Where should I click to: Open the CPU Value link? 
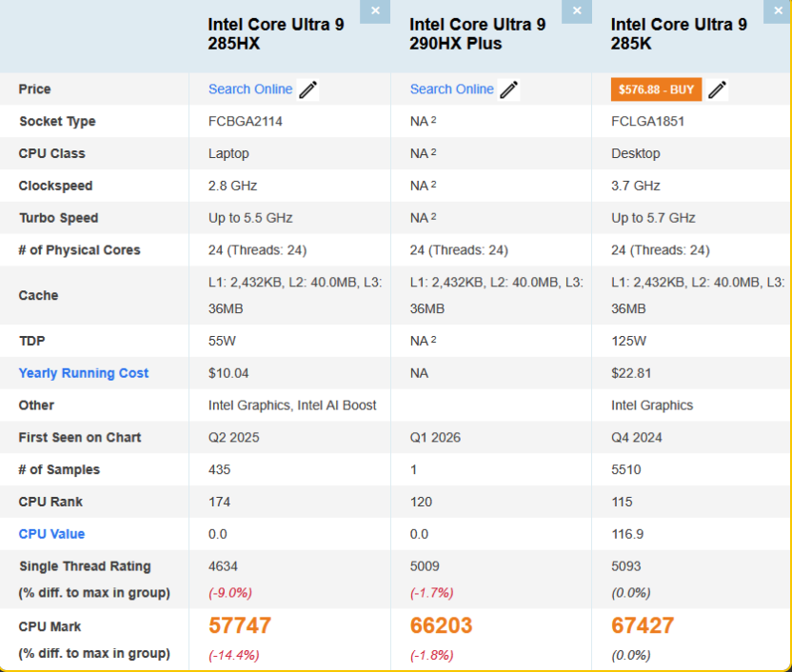[x=51, y=534]
